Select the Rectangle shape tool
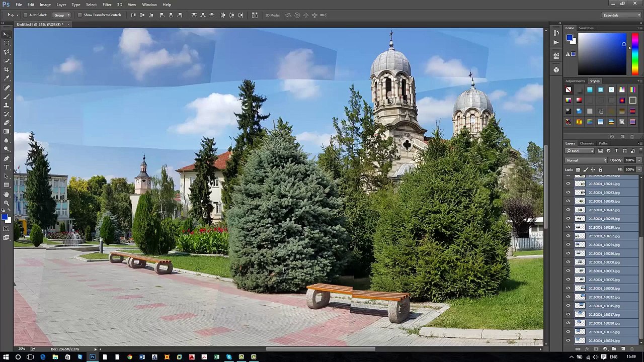644x362 pixels. (x=7, y=185)
